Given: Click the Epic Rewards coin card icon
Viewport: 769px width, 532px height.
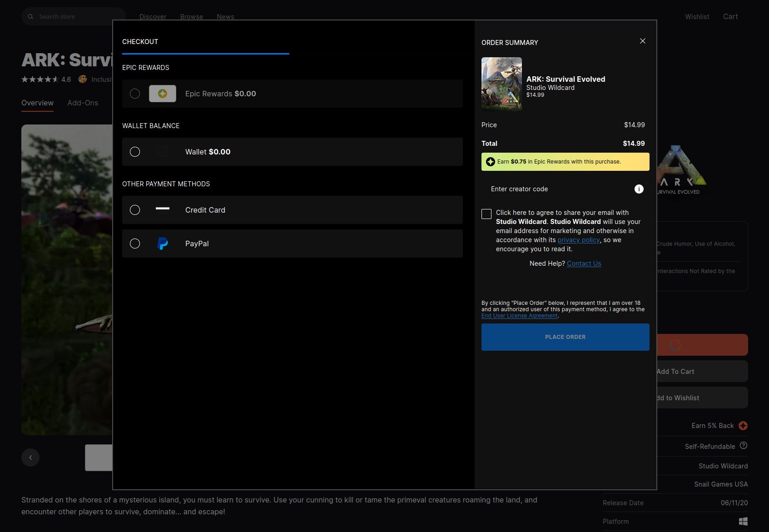Looking at the screenshot, I should (x=163, y=94).
